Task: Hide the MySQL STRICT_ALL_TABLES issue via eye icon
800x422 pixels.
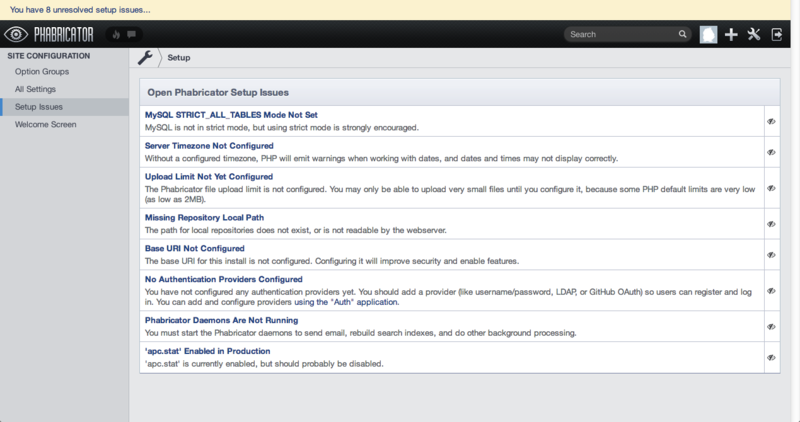Action: [x=771, y=121]
